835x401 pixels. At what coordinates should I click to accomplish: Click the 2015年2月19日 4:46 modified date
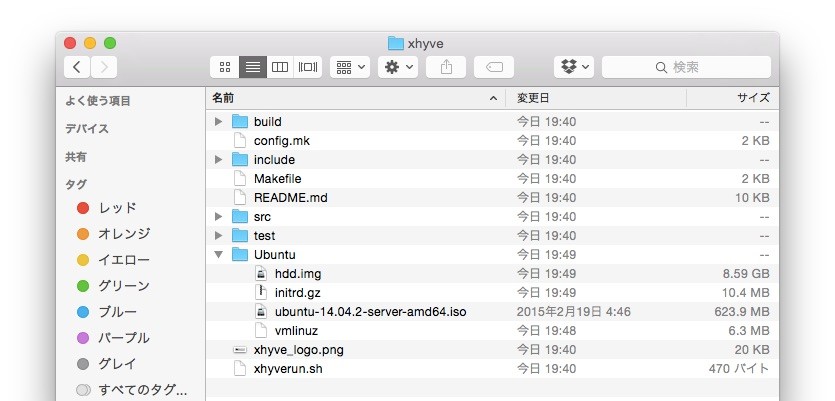574,312
